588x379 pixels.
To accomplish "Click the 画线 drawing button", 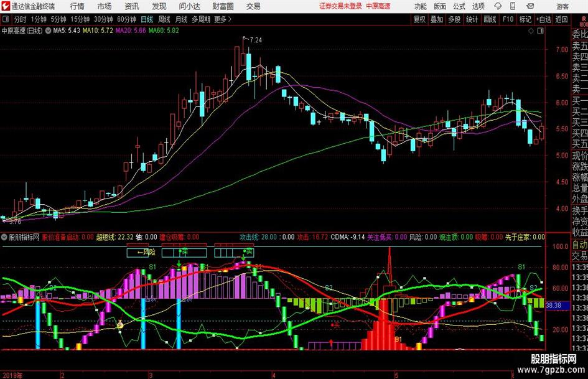I will click(490, 19).
